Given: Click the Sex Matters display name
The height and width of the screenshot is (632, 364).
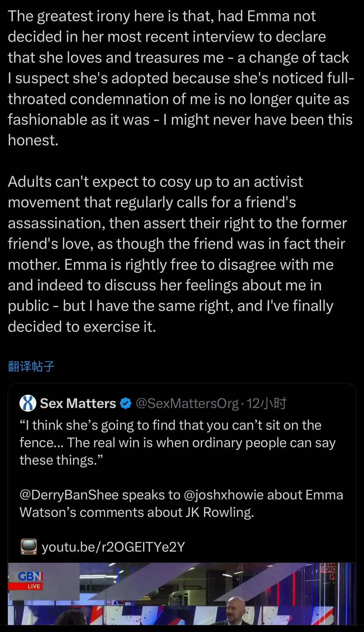Looking at the screenshot, I should (x=78, y=403).
